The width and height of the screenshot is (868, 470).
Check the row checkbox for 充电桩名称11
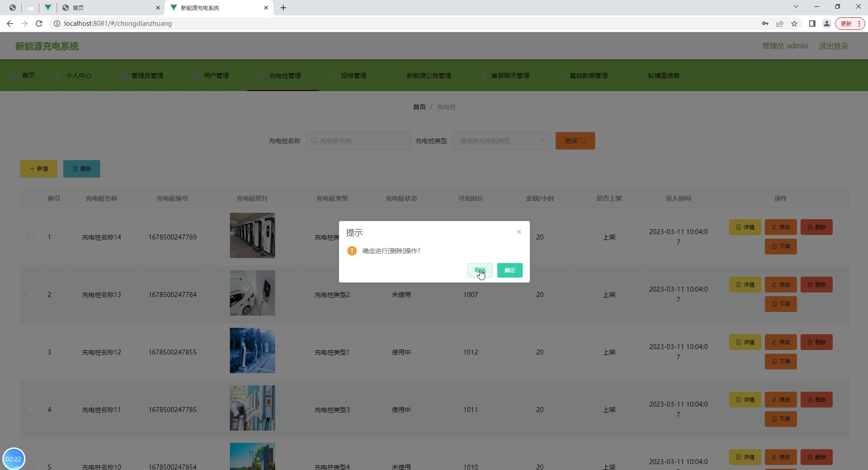click(x=31, y=410)
